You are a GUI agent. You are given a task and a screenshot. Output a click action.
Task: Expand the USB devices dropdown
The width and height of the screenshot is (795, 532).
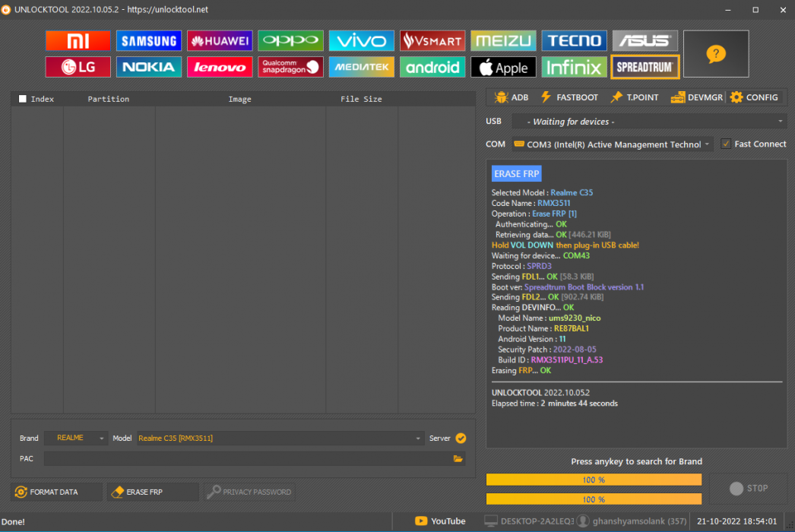(x=649, y=122)
